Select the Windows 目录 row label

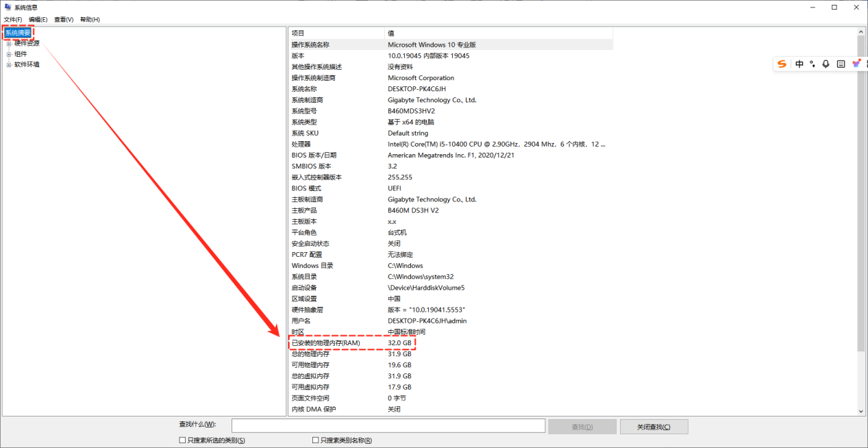(x=312, y=265)
